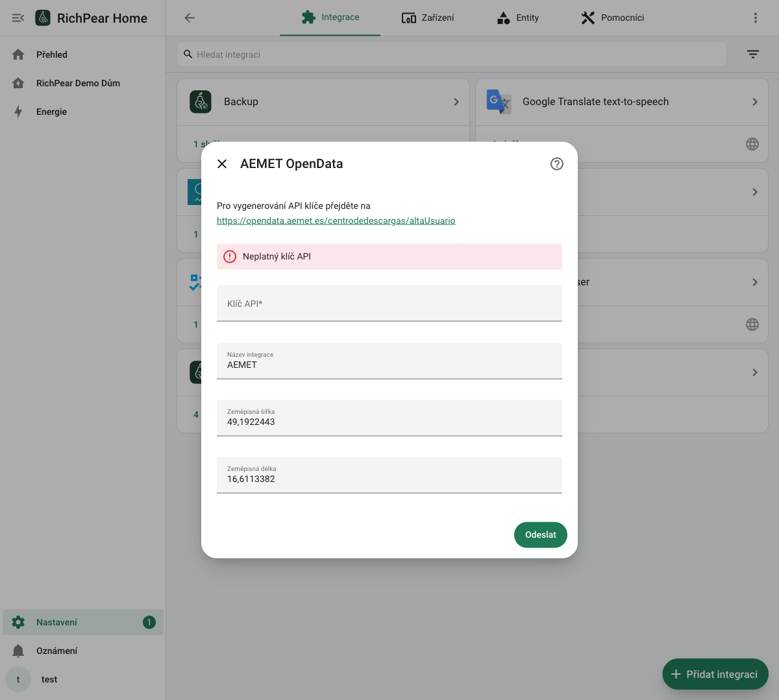
Task: Expand the Backup integration chevron
Action: (x=456, y=102)
